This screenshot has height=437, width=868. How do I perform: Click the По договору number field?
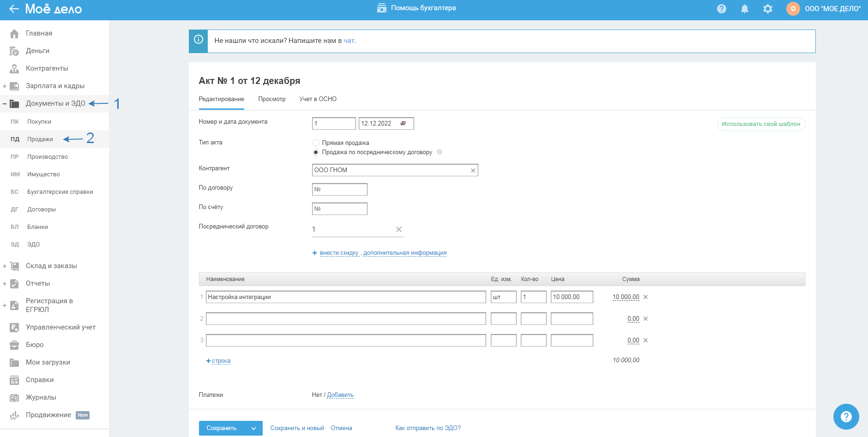pos(340,189)
